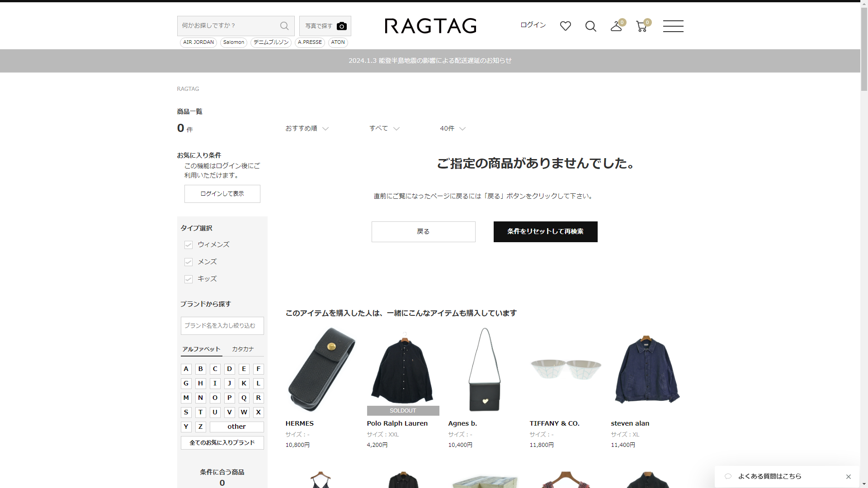Check the ウィメンズ type checkbox
The image size is (868, 488).
pyautogui.click(x=189, y=245)
